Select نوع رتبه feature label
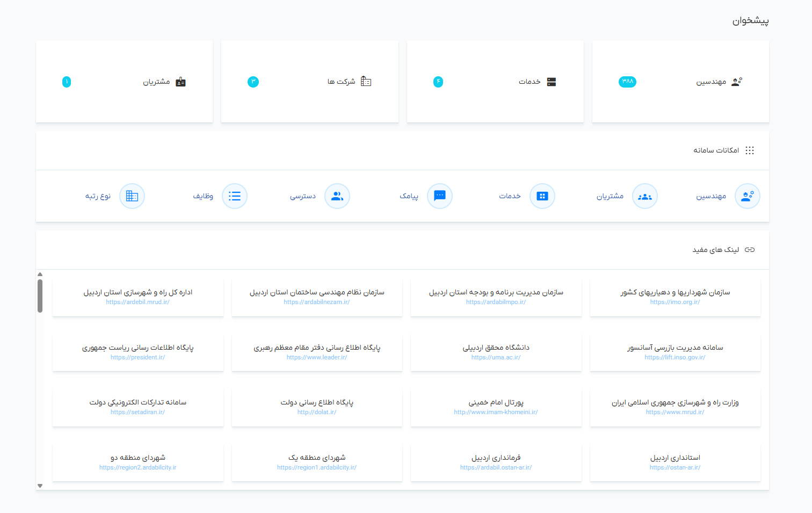The width and height of the screenshot is (812, 513). (98, 196)
